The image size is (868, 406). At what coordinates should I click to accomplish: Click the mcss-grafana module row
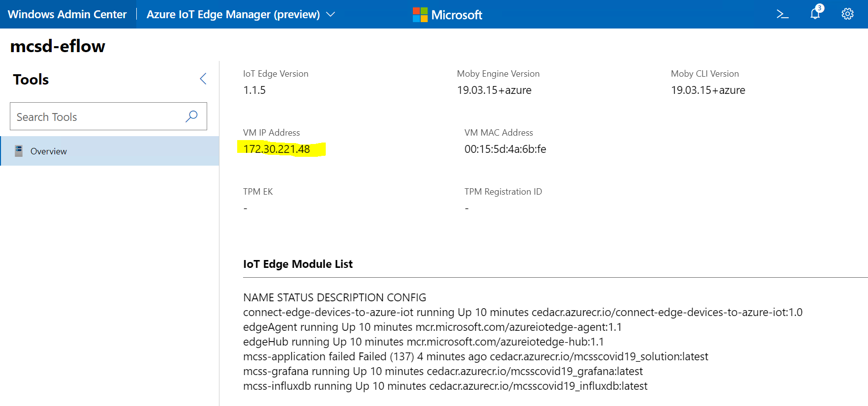click(443, 371)
